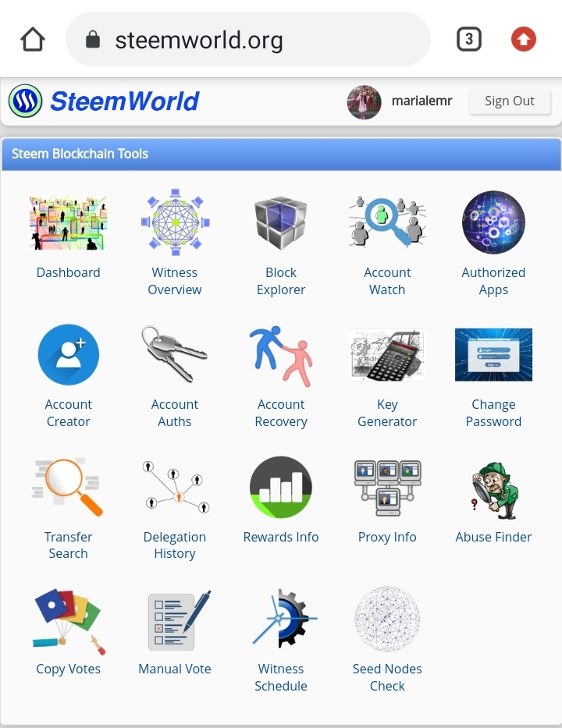The width and height of the screenshot is (562, 728).
Task: Click the Witness Schedule text link
Action: coord(281,677)
